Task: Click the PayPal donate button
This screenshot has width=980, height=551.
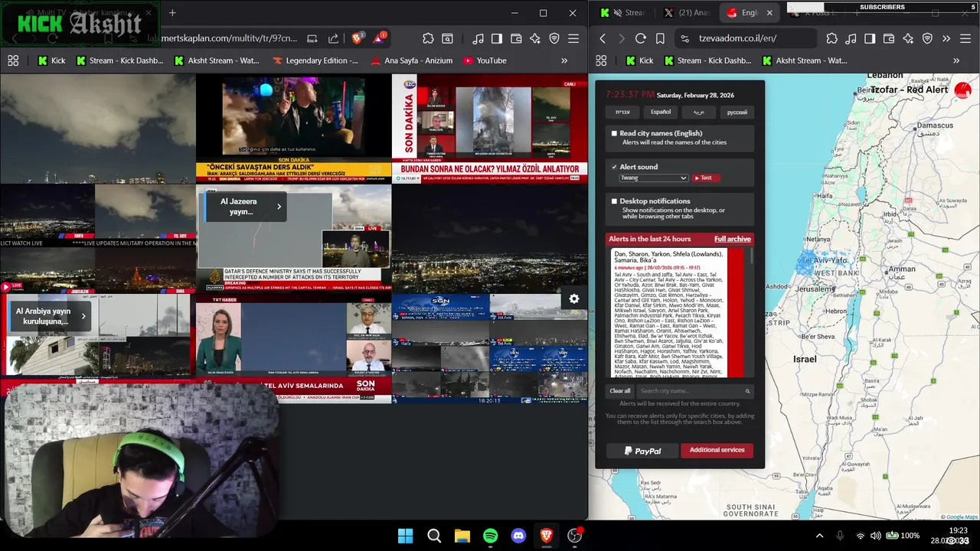Action: point(642,451)
